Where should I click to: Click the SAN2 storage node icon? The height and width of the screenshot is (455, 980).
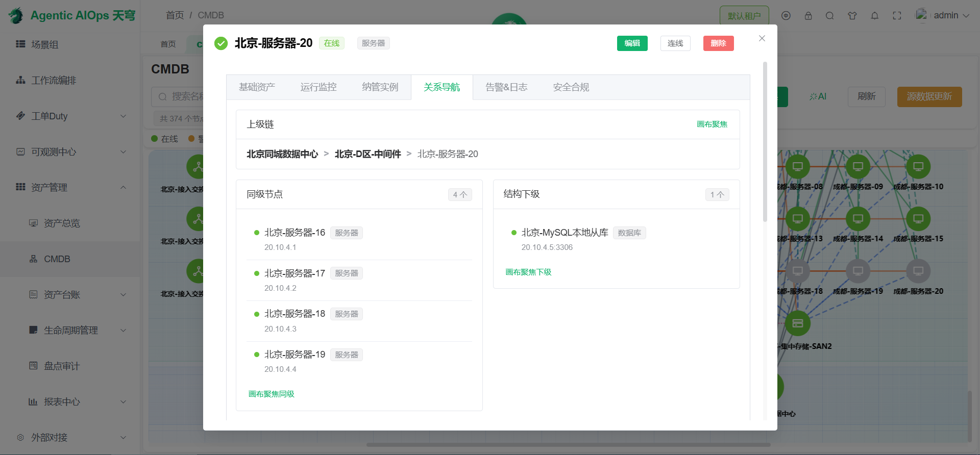click(798, 323)
